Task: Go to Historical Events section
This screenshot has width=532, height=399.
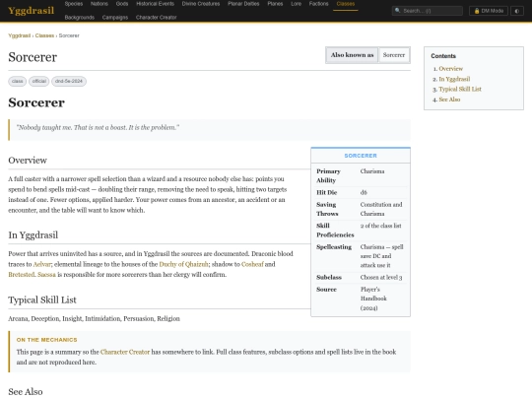Action: pos(155,4)
